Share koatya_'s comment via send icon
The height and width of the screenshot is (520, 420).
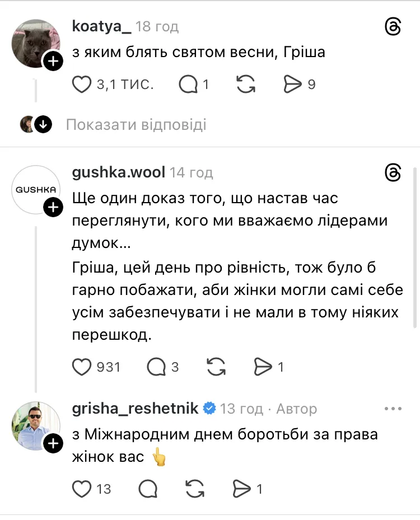coord(292,85)
